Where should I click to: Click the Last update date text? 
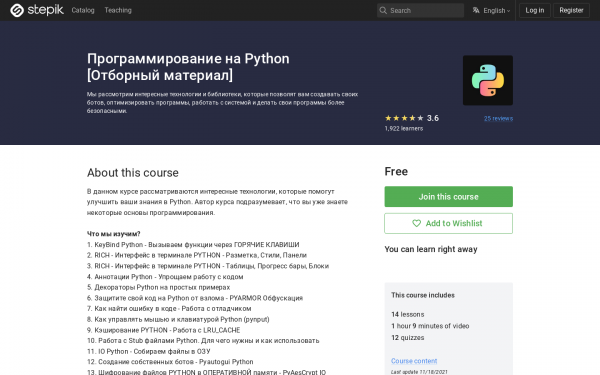click(x=419, y=372)
